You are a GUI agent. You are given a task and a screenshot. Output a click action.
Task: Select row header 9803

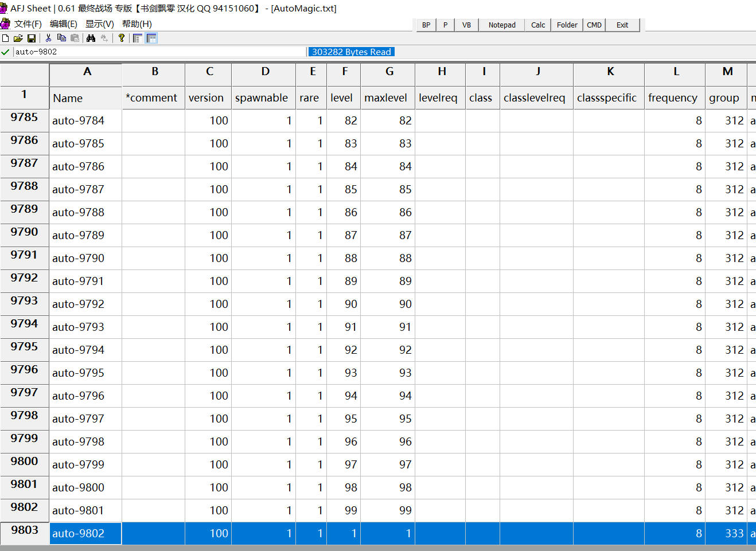[25, 533]
